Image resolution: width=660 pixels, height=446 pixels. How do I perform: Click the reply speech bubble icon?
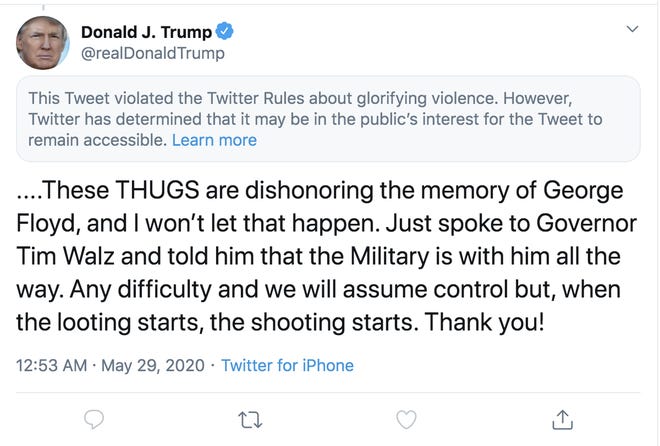95,418
